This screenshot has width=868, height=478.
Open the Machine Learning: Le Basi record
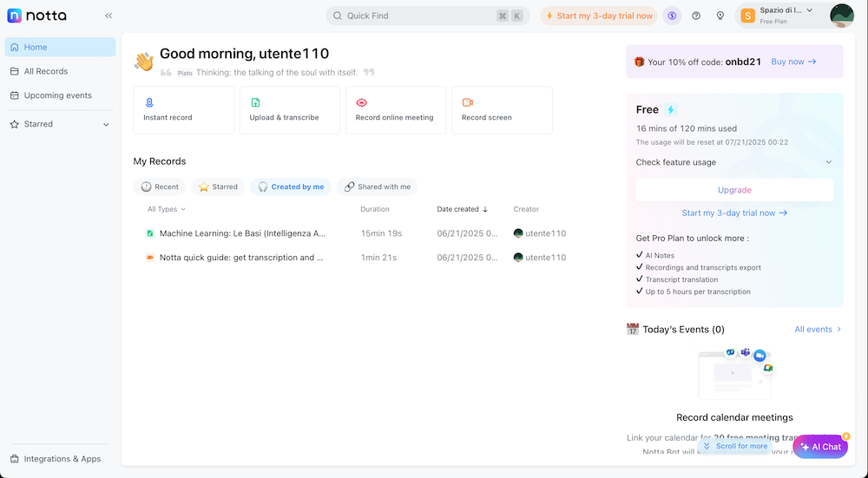tap(242, 233)
